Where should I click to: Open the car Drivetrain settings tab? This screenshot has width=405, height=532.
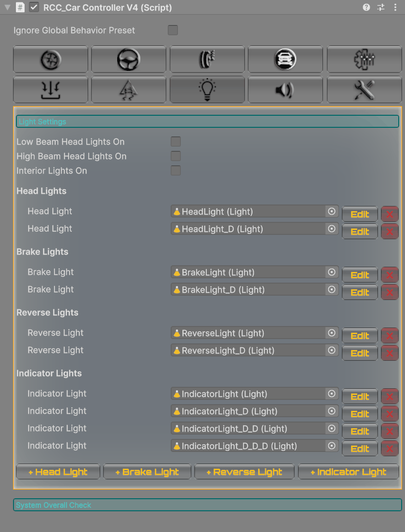coord(285,59)
